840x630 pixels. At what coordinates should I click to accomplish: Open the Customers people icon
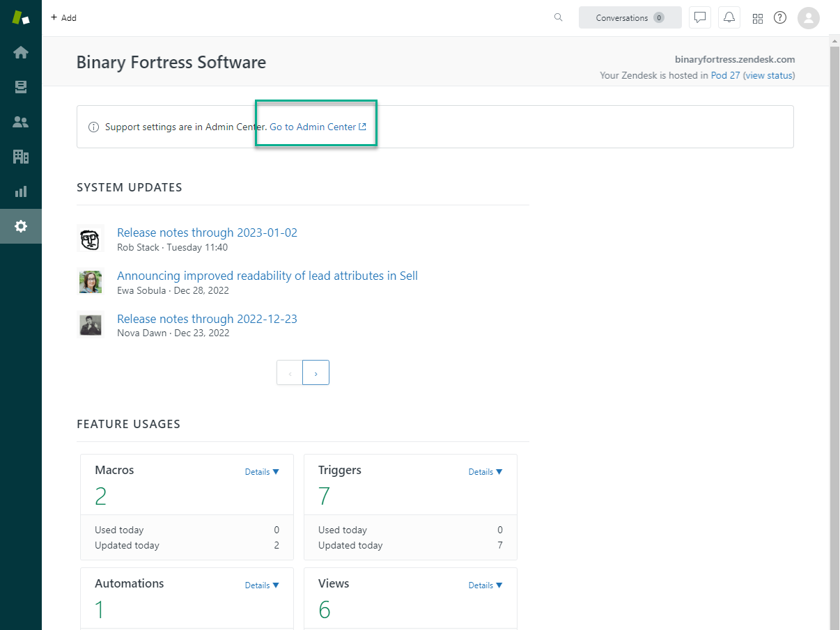point(21,122)
